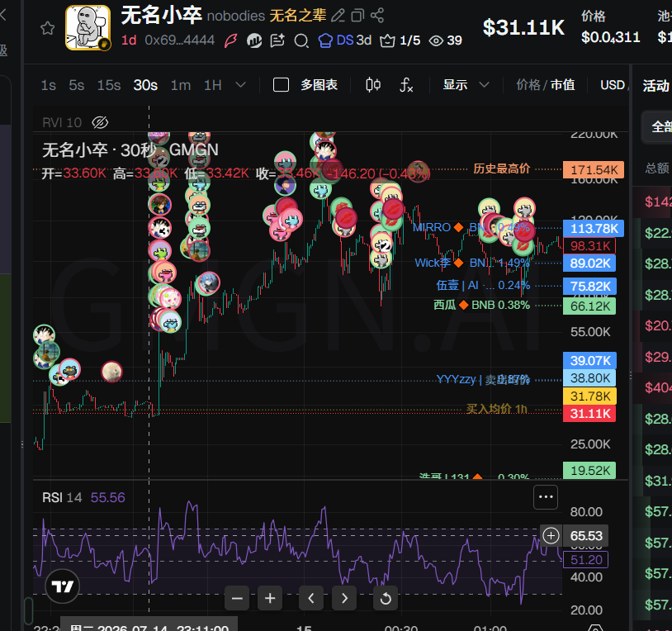
Task: Open the fx indicators icon
Action: pyautogui.click(x=406, y=85)
